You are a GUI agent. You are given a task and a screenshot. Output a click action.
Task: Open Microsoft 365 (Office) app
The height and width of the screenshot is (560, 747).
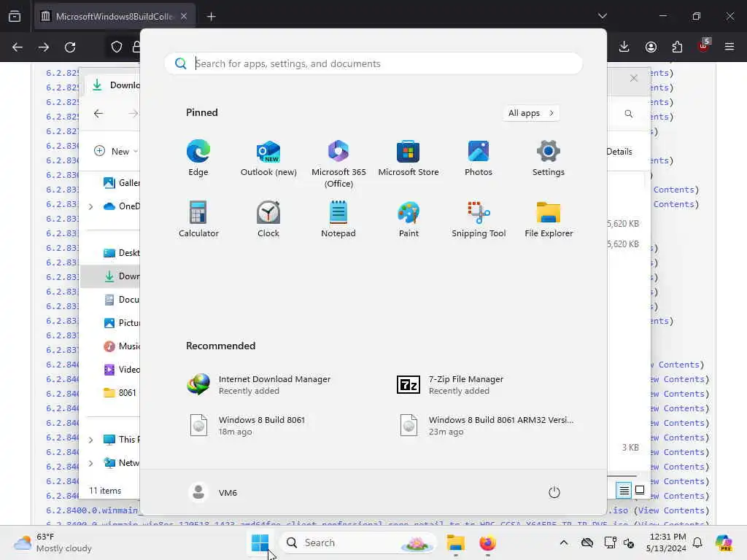[x=338, y=163]
